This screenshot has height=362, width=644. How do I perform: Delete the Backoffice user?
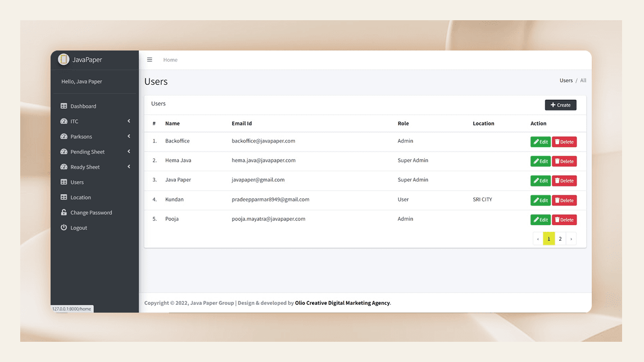tap(564, 141)
